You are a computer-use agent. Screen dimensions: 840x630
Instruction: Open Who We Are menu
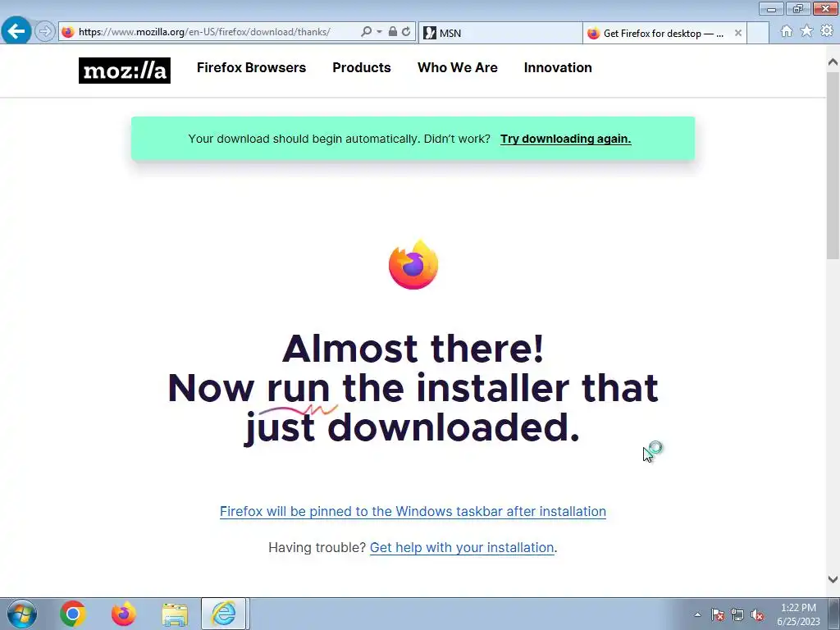(458, 67)
